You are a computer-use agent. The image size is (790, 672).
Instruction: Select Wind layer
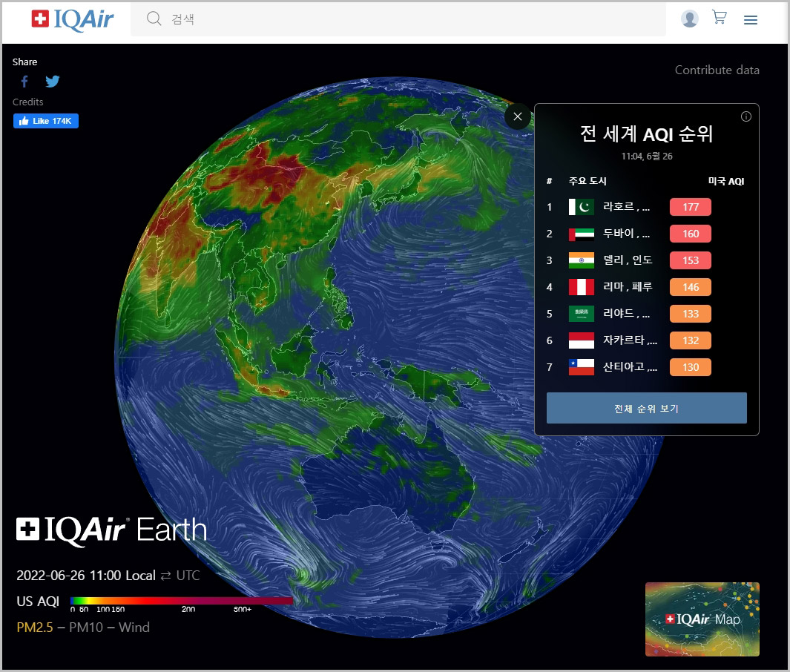click(x=134, y=627)
